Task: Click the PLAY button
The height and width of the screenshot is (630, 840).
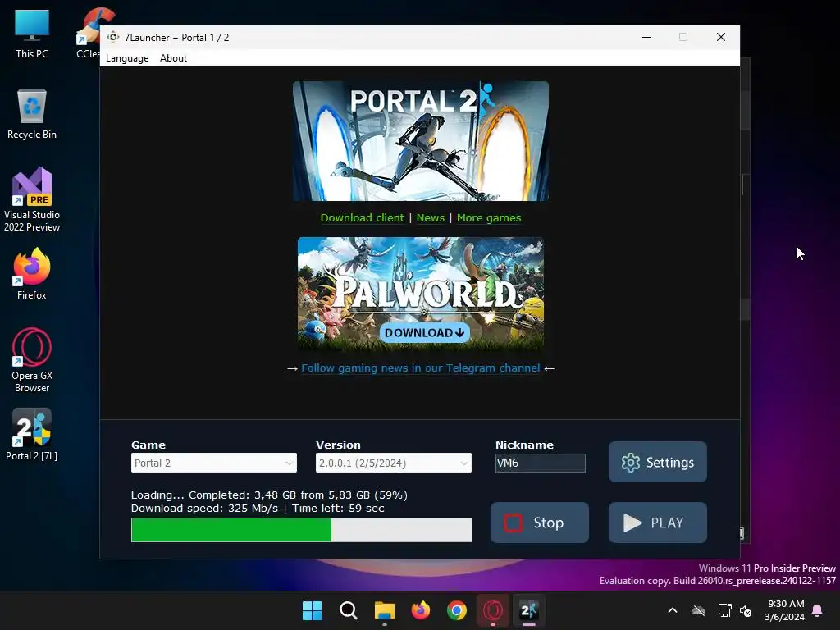Action: pyautogui.click(x=658, y=523)
